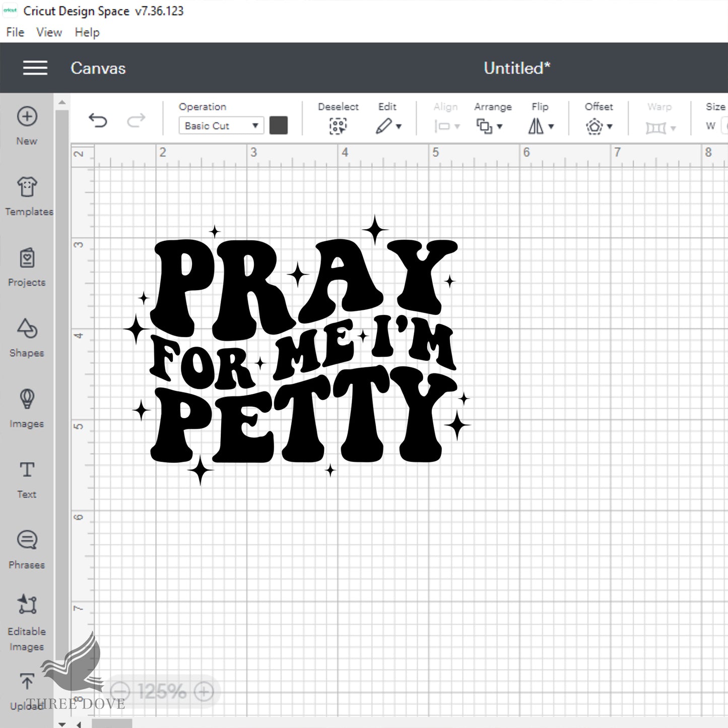The width and height of the screenshot is (728, 728).
Task: Click the Upload icon
Action: [27, 682]
